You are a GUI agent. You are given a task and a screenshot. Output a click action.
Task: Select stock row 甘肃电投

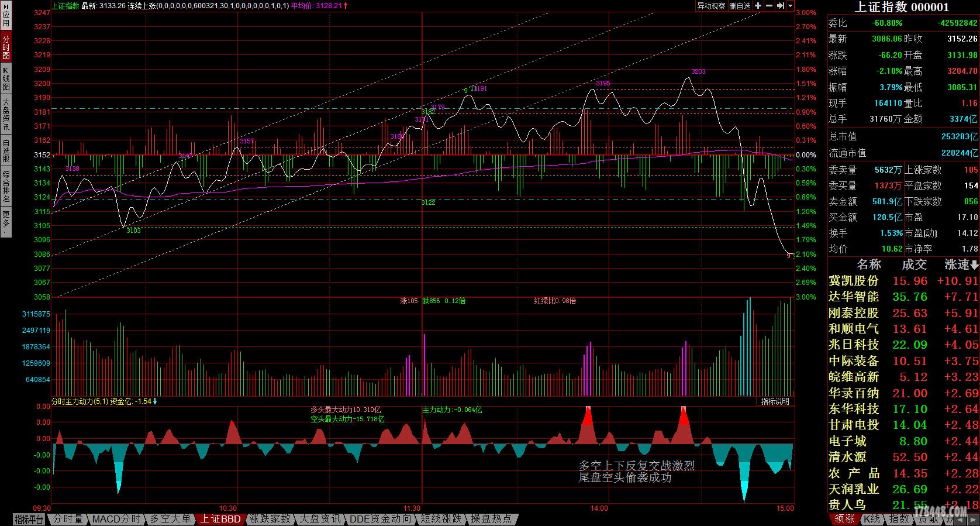pyautogui.click(x=903, y=425)
